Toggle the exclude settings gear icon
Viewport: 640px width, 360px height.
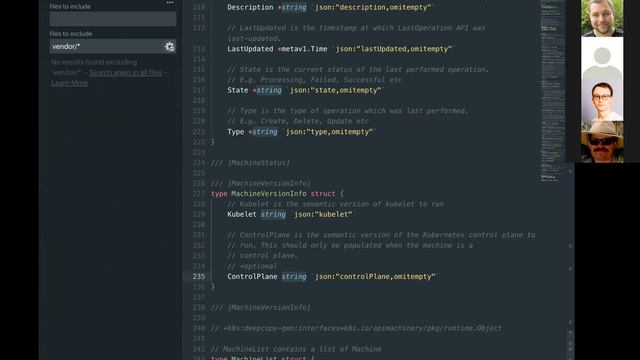pyautogui.click(x=170, y=47)
